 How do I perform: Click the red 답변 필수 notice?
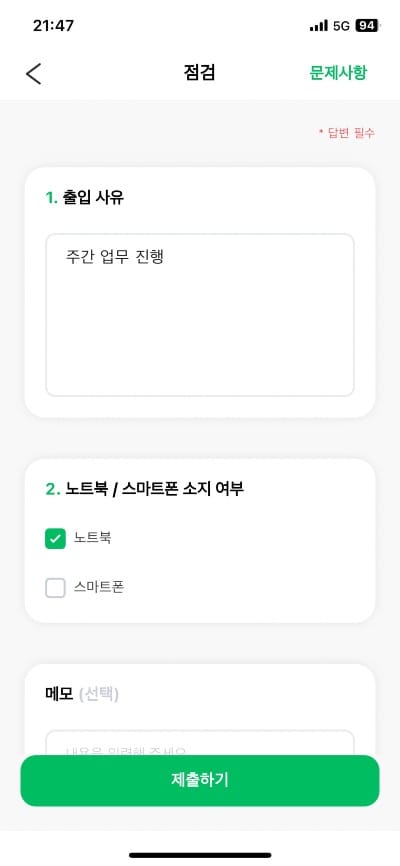tap(347, 133)
